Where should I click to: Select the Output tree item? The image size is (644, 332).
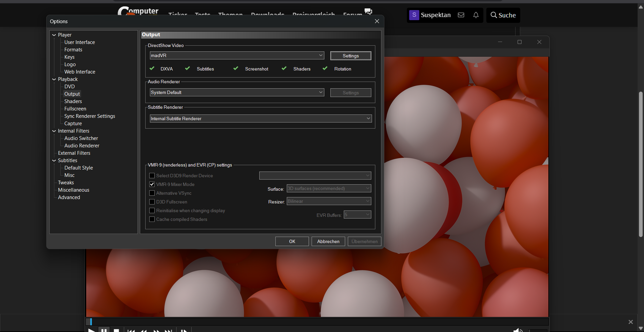click(x=72, y=94)
